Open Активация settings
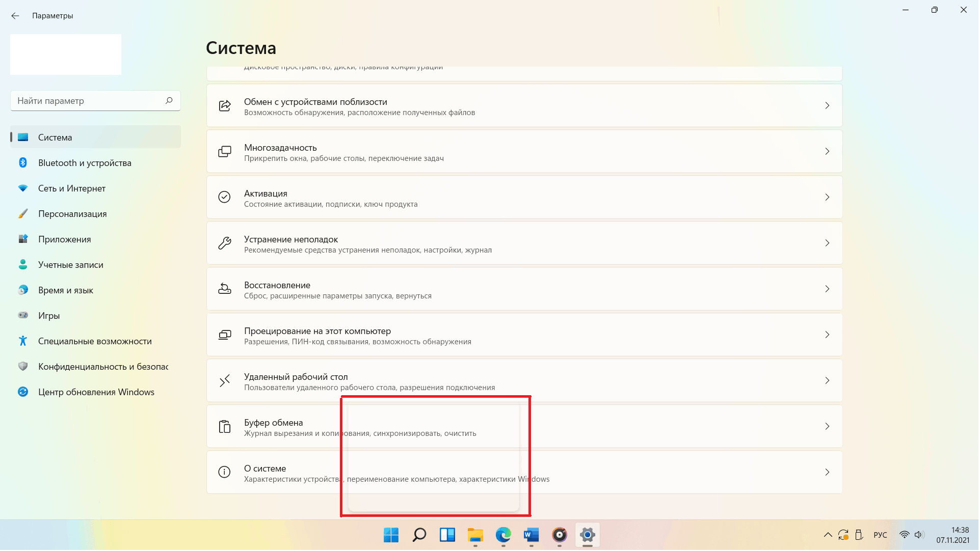980x551 pixels. [x=524, y=197]
